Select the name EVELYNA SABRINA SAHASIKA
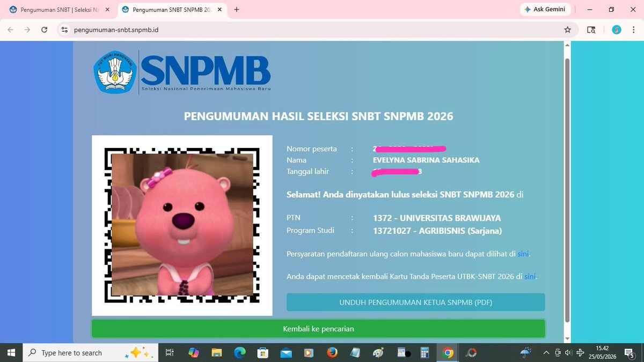The width and height of the screenshot is (644, 362). 426,160
